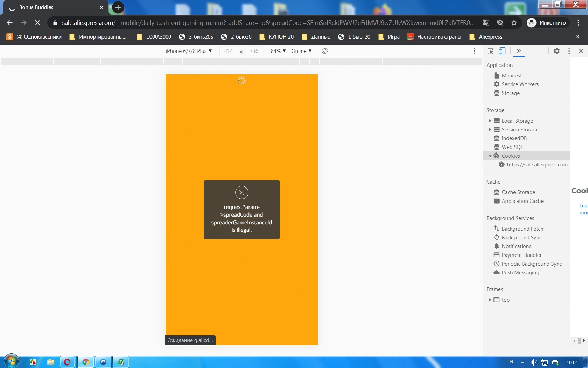Screen dimensions: 588x368
Task: Open Windows Start menu
Action: tap(11, 361)
